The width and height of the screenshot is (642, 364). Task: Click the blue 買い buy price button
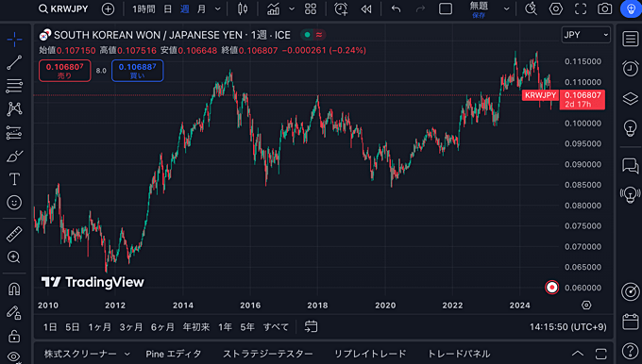[138, 71]
